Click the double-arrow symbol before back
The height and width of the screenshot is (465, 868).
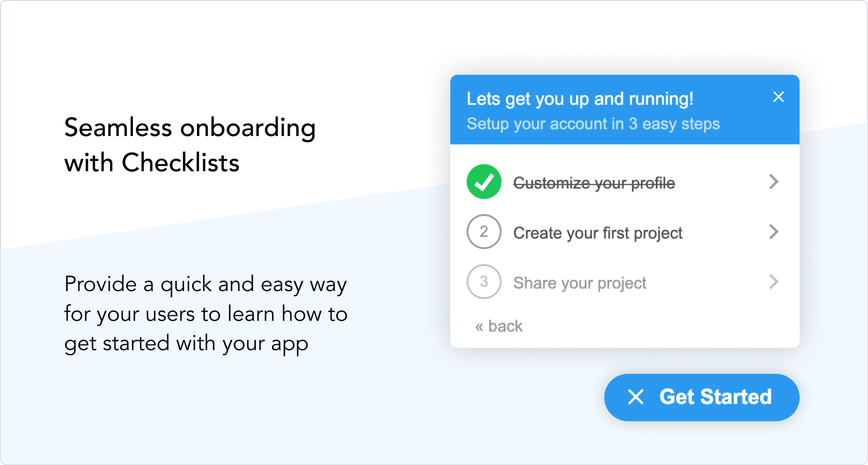click(479, 327)
